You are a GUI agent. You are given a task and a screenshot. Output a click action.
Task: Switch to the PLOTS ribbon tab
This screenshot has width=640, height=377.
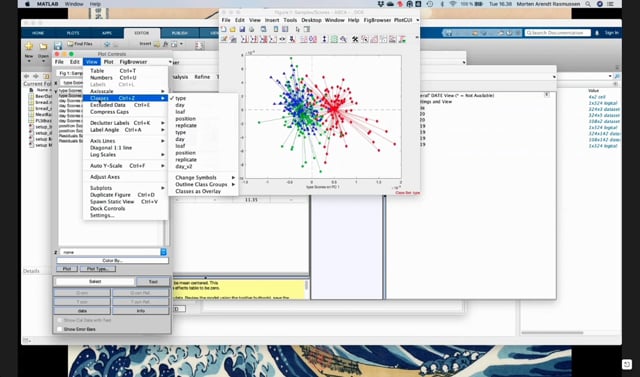coord(73,33)
